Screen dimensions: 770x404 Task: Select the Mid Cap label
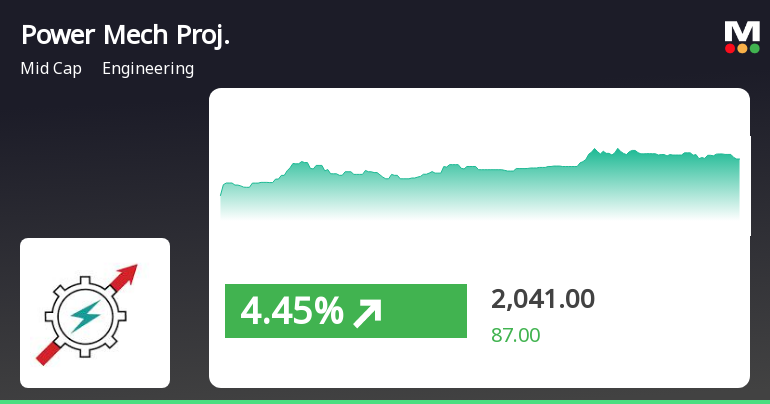coord(51,69)
